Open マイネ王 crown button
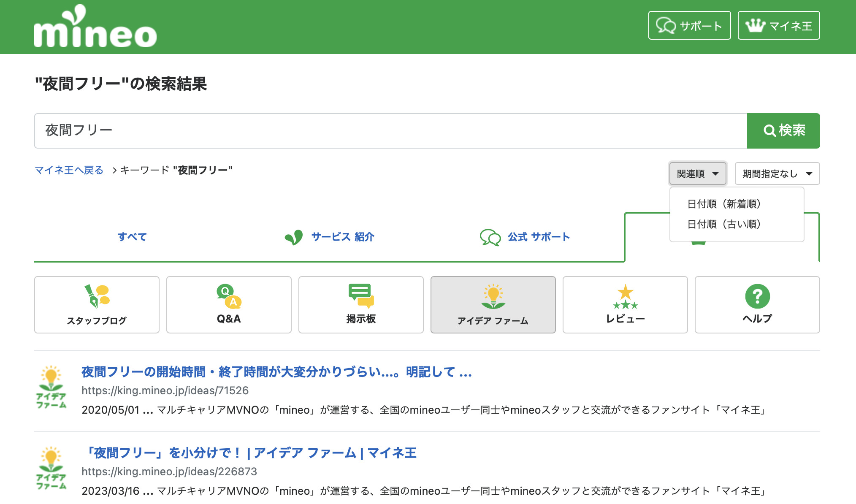 pyautogui.click(x=778, y=26)
